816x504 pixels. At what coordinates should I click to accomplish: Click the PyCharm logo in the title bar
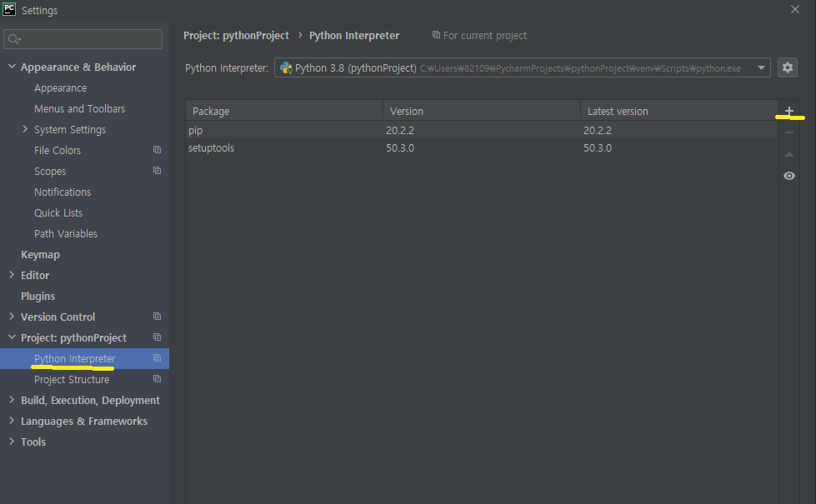pyautogui.click(x=9, y=9)
